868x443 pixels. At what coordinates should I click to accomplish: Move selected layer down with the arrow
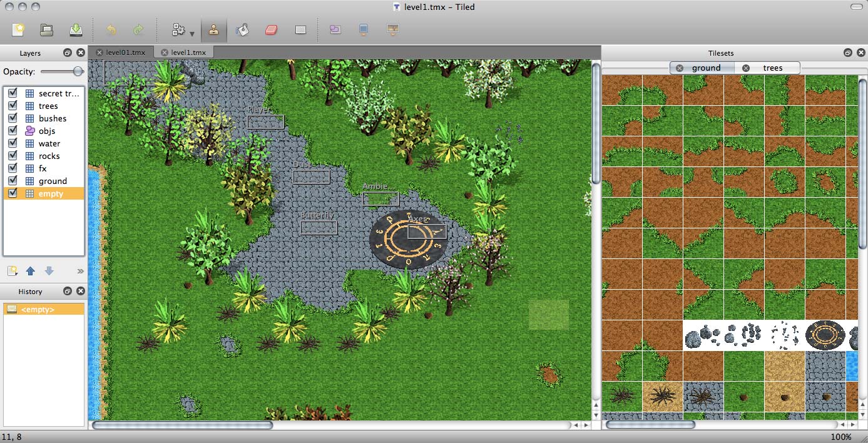click(x=49, y=271)
